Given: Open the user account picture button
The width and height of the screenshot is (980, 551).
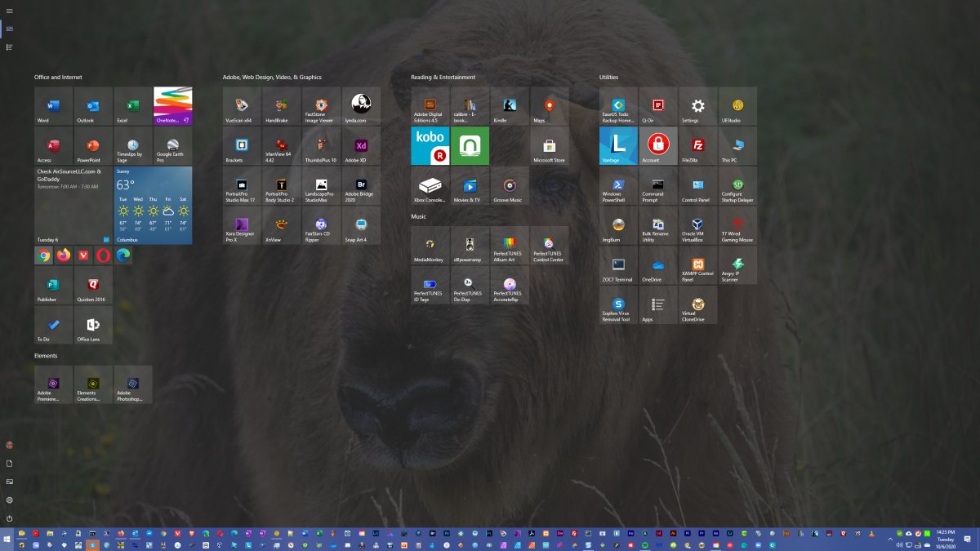Looking at the screenshot, I should [x=9, y=445].
